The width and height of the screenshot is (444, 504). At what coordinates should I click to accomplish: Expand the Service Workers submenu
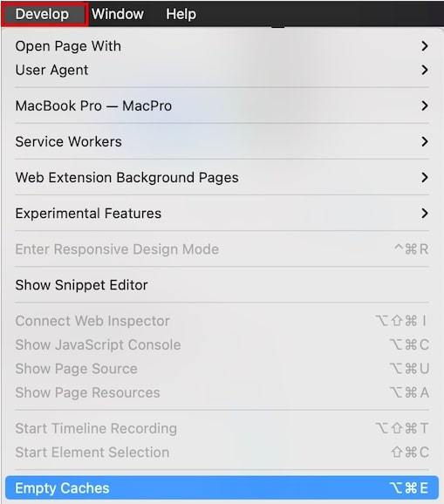tap(222, 141)
